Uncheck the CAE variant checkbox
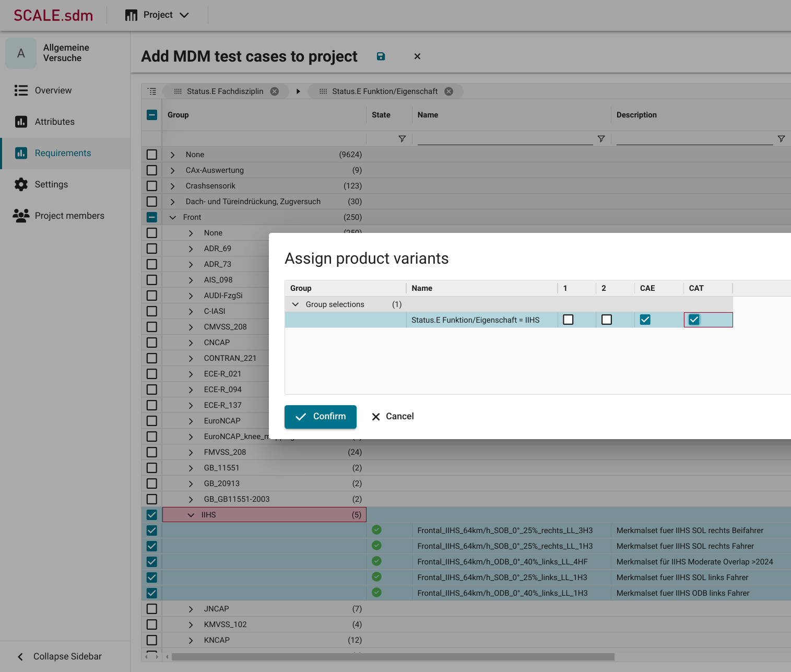This screenshot has width=791, height=672. [645, 320]
